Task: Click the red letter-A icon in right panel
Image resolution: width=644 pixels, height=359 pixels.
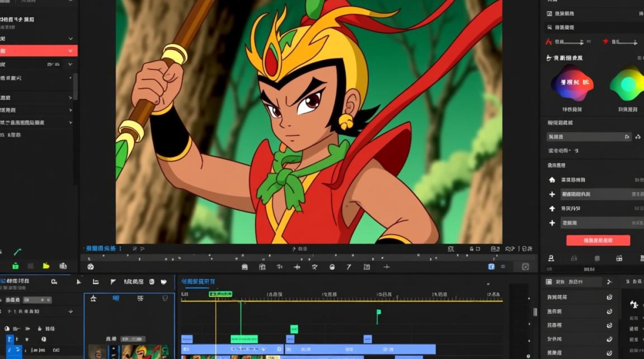Action: pyautogui.click(x=549, y=42)
